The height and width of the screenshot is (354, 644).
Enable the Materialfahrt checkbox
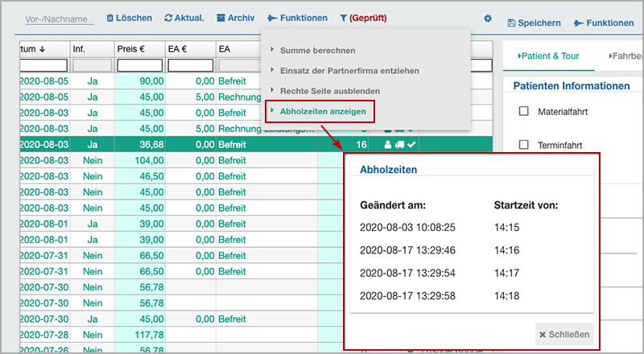point(524,111)
